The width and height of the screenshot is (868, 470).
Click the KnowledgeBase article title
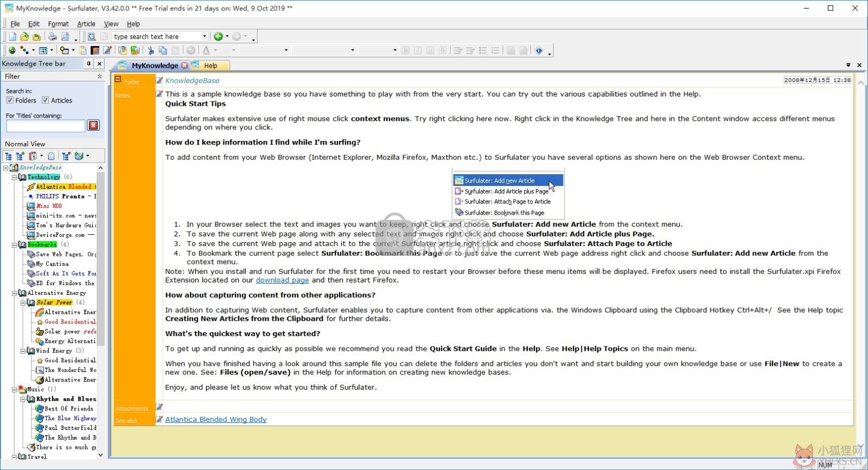click(x=192, y=81)
